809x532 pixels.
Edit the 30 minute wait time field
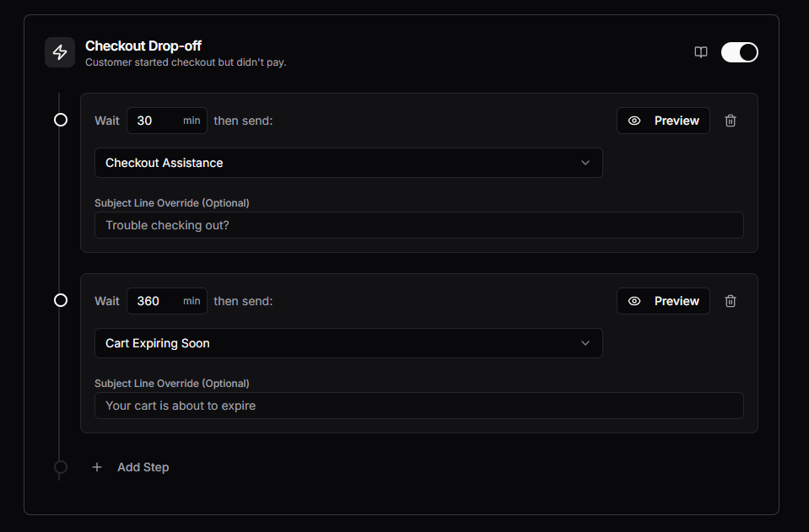tap(156, 120)
